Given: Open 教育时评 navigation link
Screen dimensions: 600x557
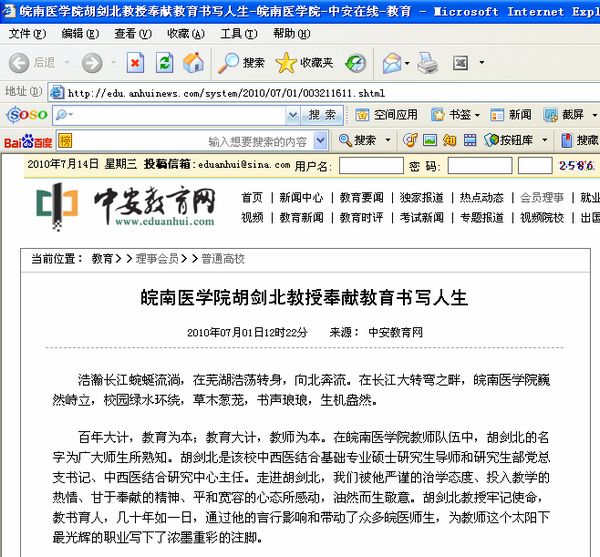Looking at the screenshot, I should coord(361,218).
